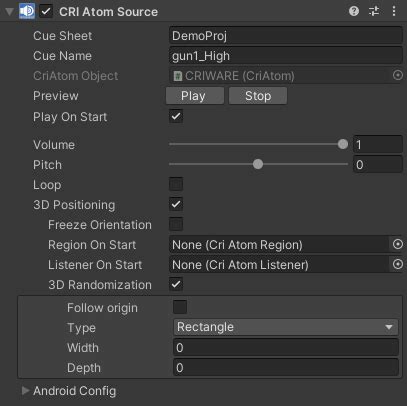This screenshot has height=406, width=407.
Task: Click the Listener On Start label
Action: coord(95,265)
